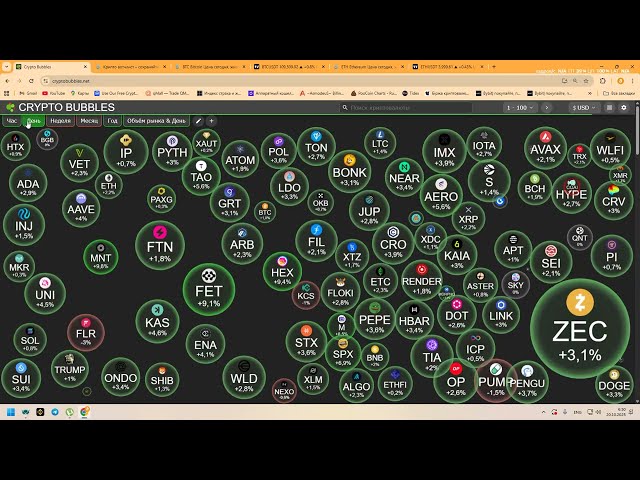Click the DOGE bubble
This screenshot has width=640, height=480.
point(614,384)
